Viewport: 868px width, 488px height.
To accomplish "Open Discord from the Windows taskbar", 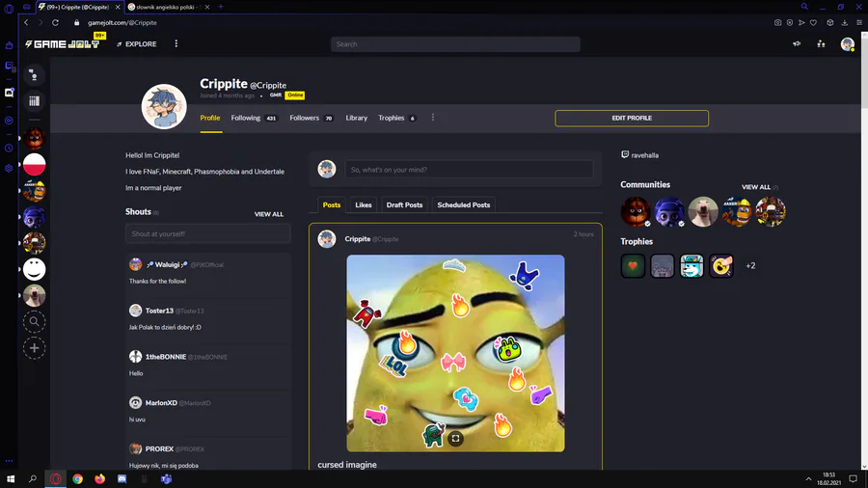I will pos(122,479).
